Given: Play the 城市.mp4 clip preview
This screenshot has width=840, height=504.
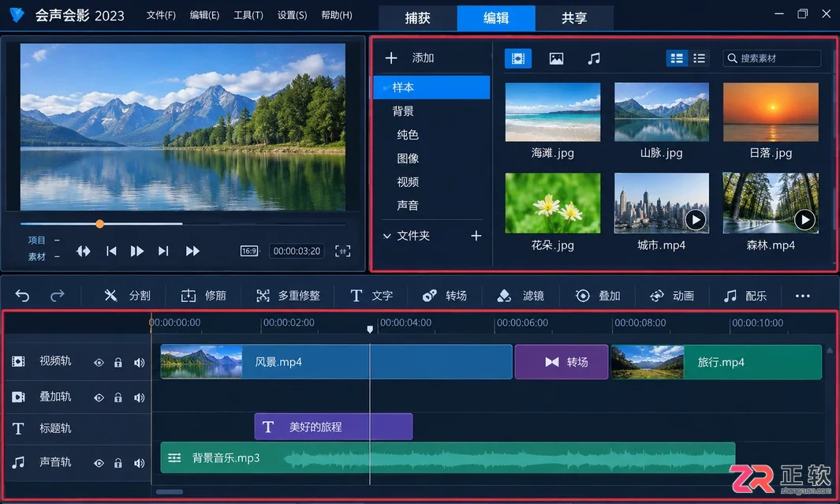Looking at the screenshot, I should (696, 219).
